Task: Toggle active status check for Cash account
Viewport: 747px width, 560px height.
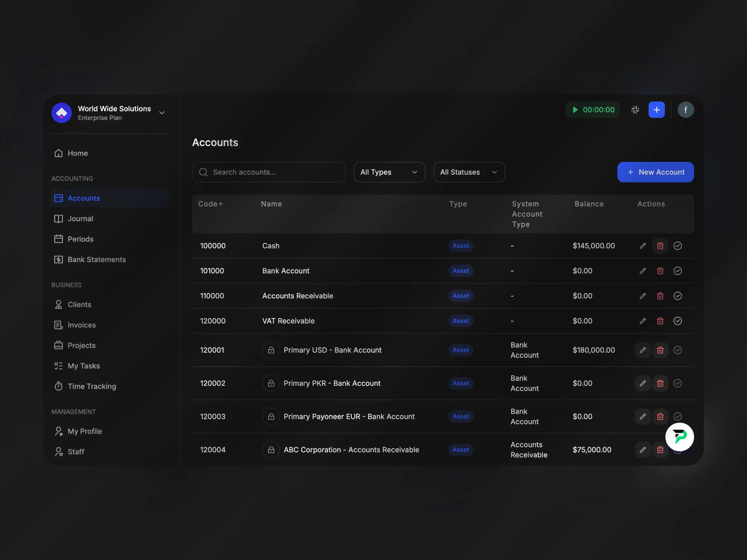Action: [677, 246]
